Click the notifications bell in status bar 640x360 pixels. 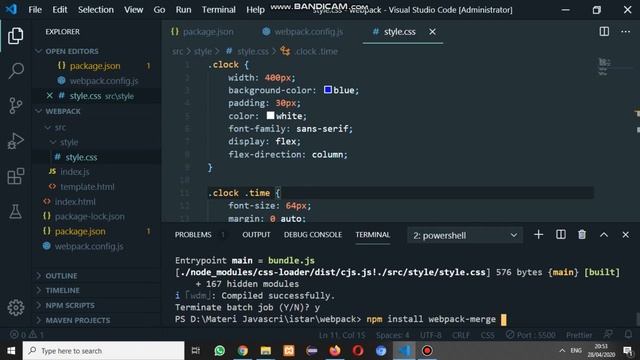(629, 335)
